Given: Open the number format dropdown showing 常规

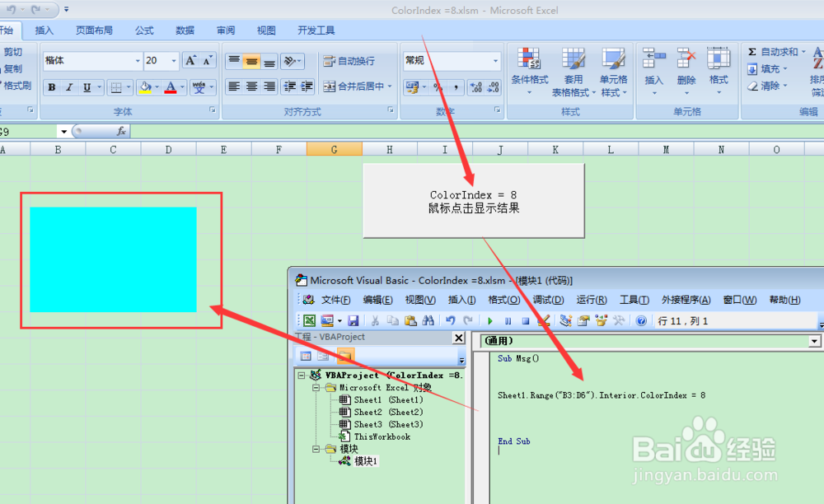Looking at the screenshot, I should [x=495, y=61].
